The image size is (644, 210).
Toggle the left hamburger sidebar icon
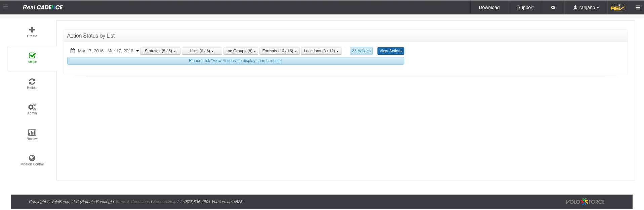[6, 7]
